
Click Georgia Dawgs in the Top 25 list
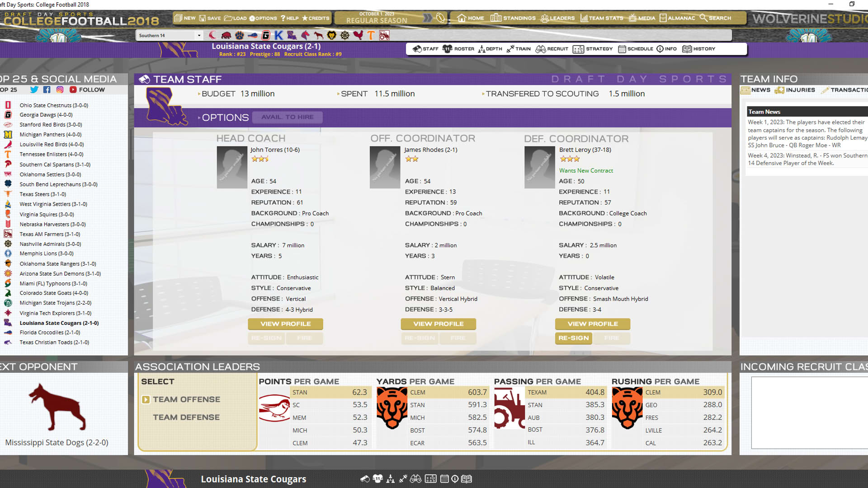[x=46, y=115]
